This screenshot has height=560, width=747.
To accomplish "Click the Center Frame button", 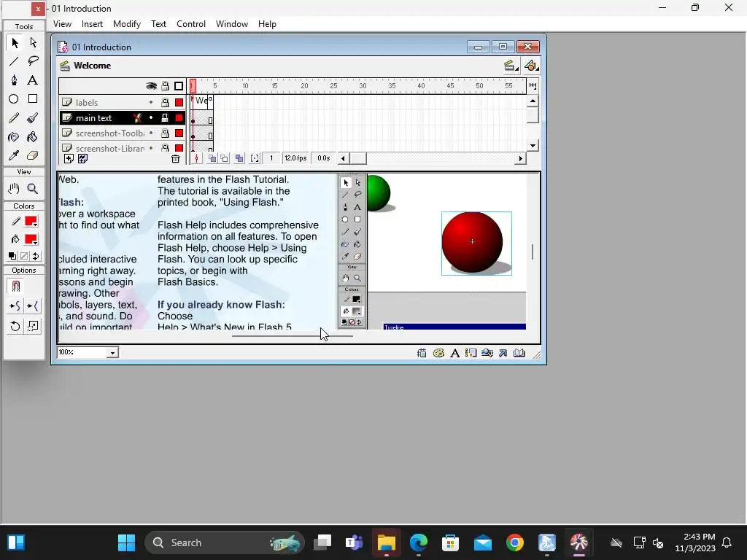I will click(x=196, y=158).
